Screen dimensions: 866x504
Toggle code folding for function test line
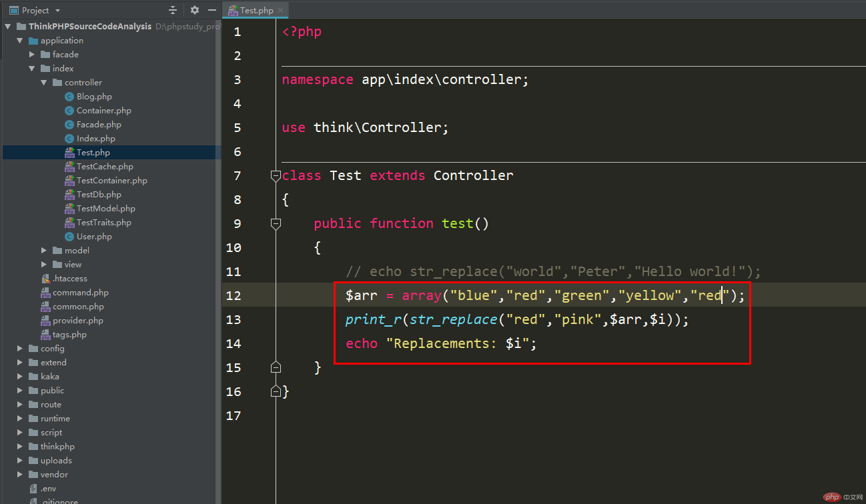pyautogui.click(x=276, y=224)
